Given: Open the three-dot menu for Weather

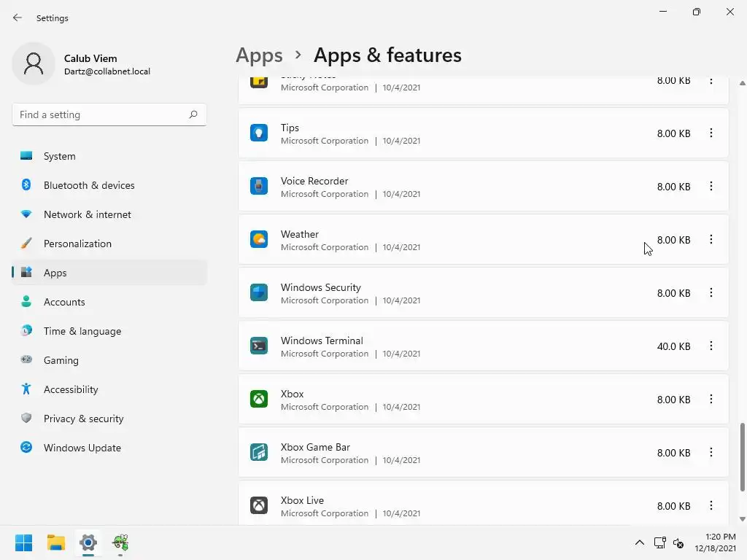Looking at the screenshot, I should [711, 240].
